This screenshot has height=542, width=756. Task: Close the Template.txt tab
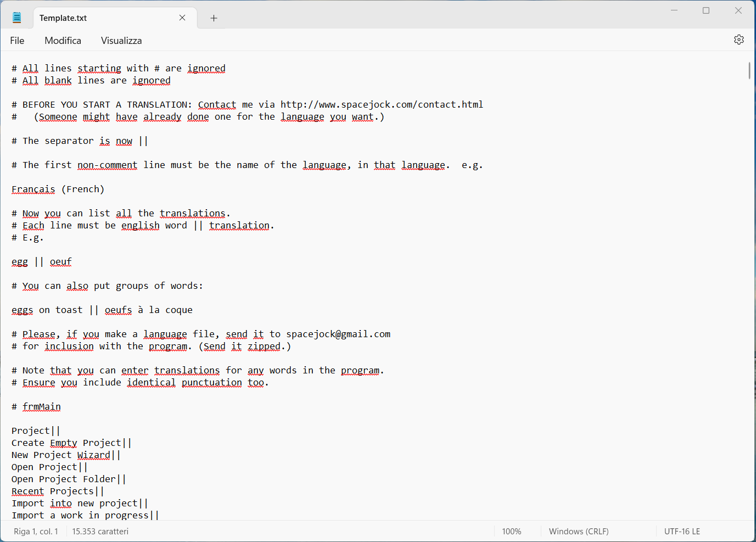point(182,18)
